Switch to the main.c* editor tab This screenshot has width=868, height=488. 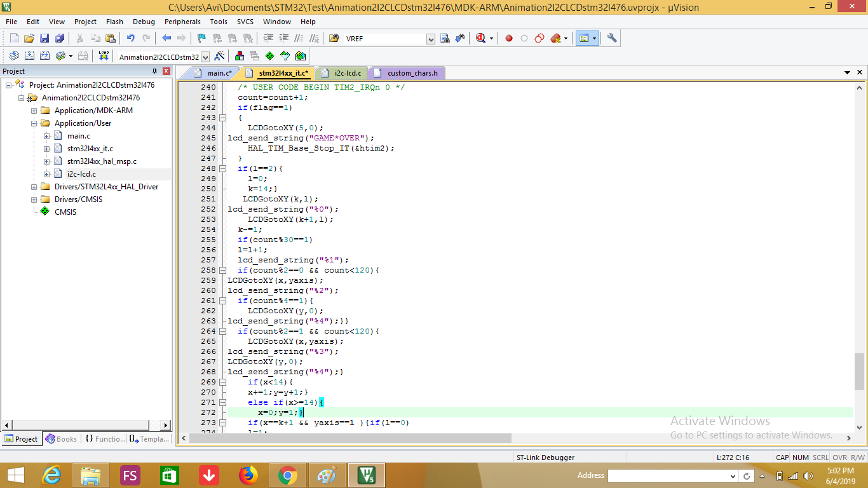[x=214, y=73]
